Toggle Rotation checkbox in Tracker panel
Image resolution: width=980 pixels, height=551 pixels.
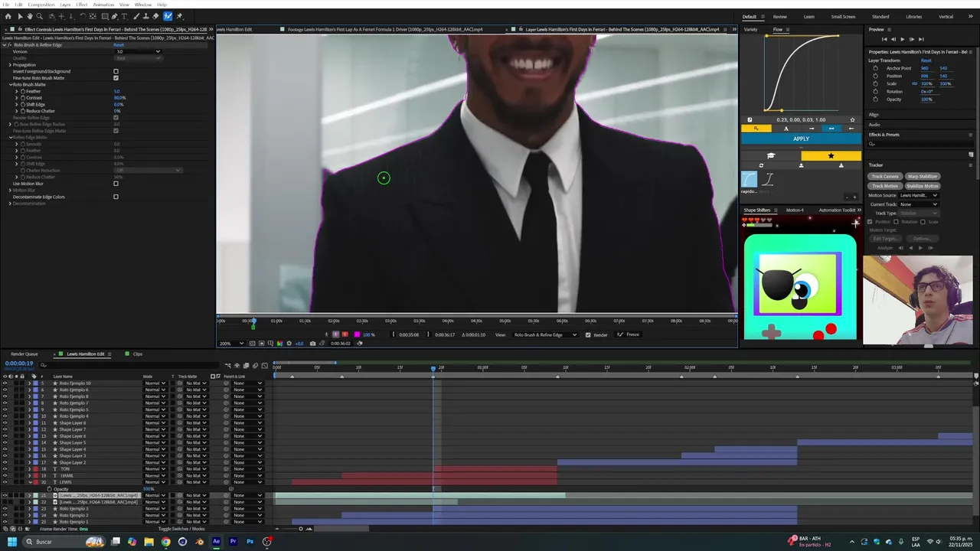(x=896, y=222)
